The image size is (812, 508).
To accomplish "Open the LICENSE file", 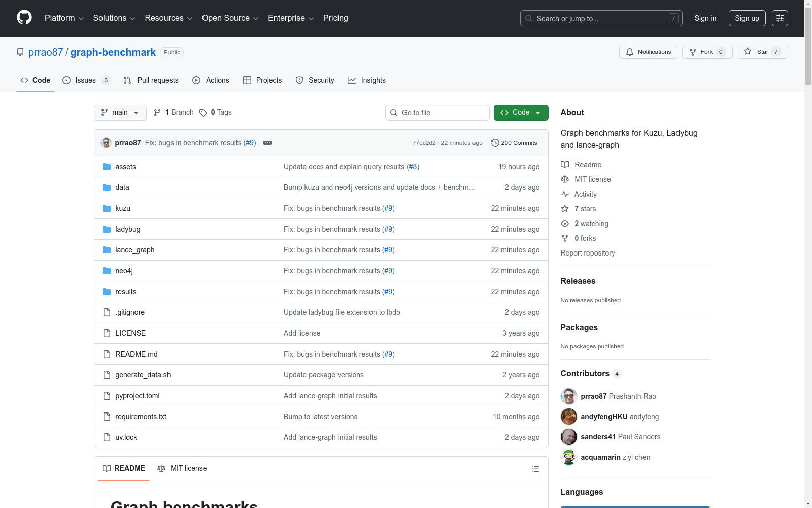I will pyautogui.click(x=130, y=333).
